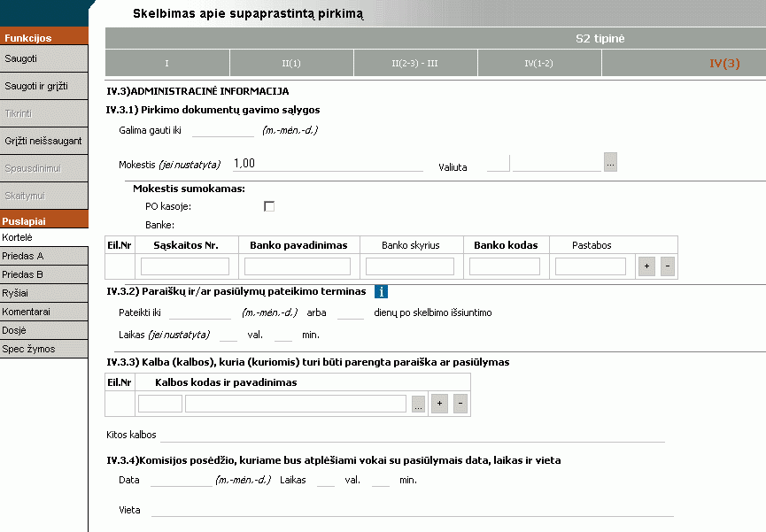Open the Kortelė page
The image size is (766, 532).
tap(44, 237)
